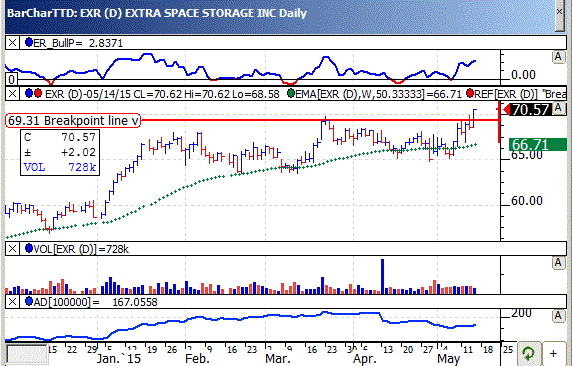Viewport: 572px width, 366px height.
Task: Click the 0.00 axis label in ER_BullP pane
Action: pos(523,75)
